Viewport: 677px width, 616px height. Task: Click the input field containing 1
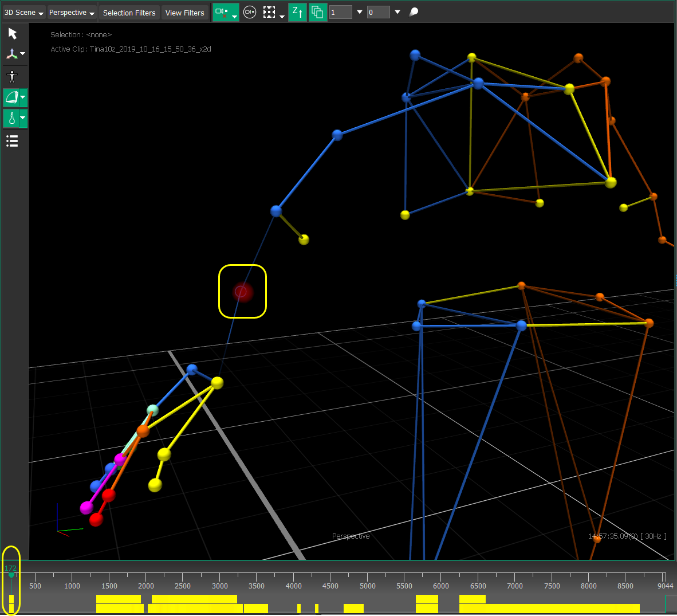pyautogui.click(x=340, y=12)
